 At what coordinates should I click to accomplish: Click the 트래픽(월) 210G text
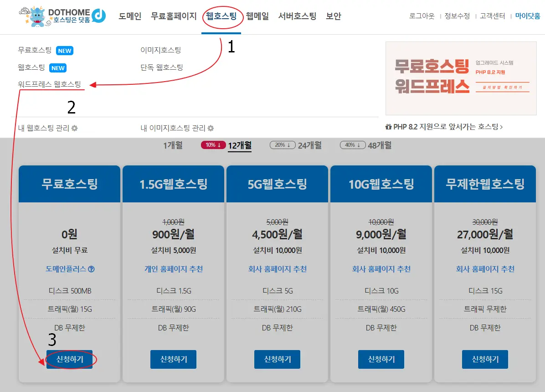tap(278, 309)
